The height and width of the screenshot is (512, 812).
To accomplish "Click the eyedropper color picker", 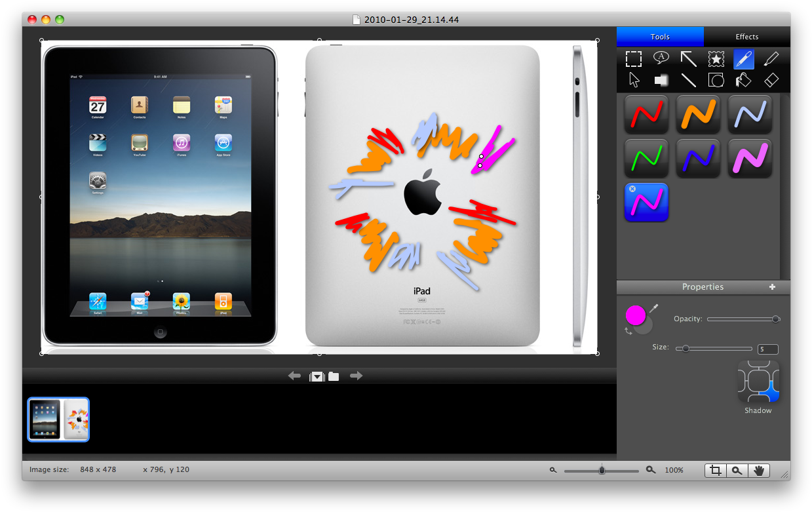I will click(x=653, y=308).
